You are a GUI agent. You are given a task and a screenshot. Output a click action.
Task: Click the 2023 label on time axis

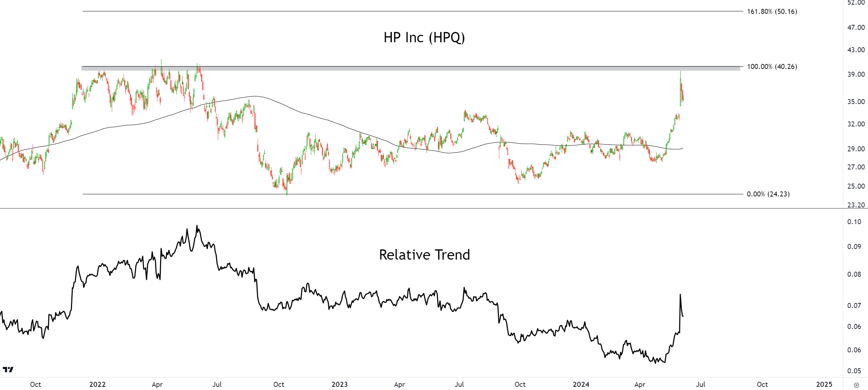pos(340,384)
